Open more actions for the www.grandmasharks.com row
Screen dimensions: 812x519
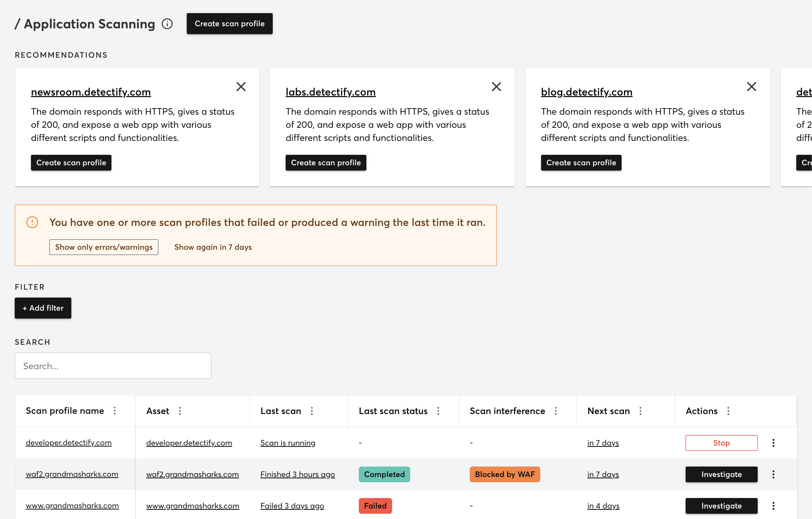point(773,506)
